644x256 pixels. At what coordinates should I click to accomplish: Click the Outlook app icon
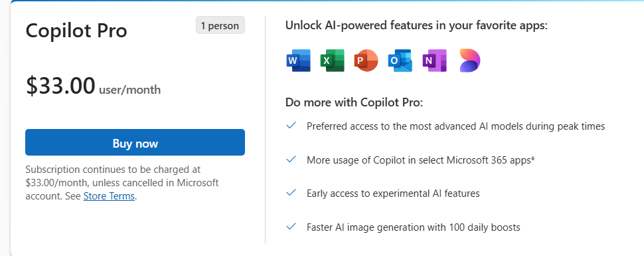click(400, 61)
